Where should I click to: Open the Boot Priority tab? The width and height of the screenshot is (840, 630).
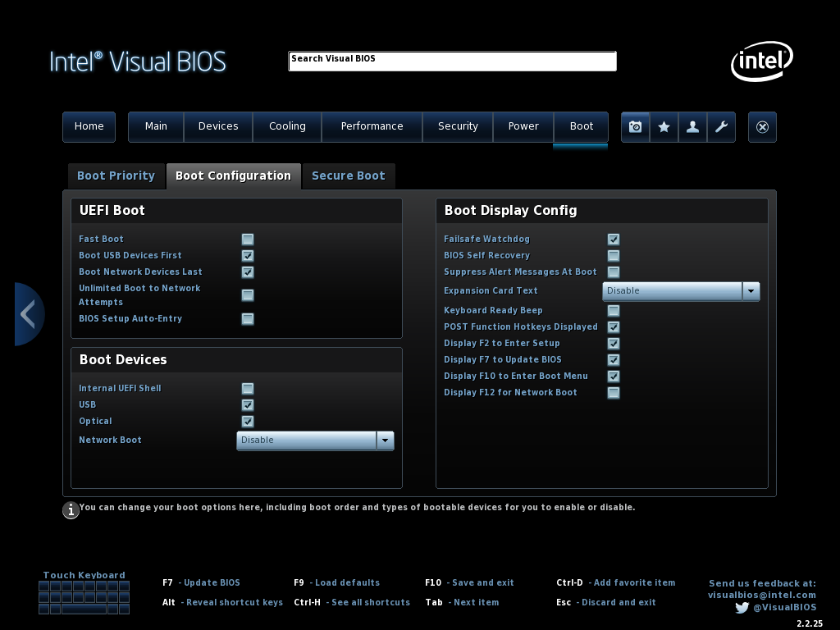(x=116, y=176)
